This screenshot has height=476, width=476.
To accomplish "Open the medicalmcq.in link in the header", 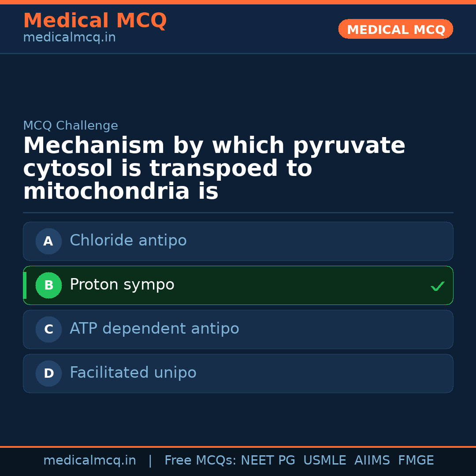I will pyautogui.click(x=69, y=38).
